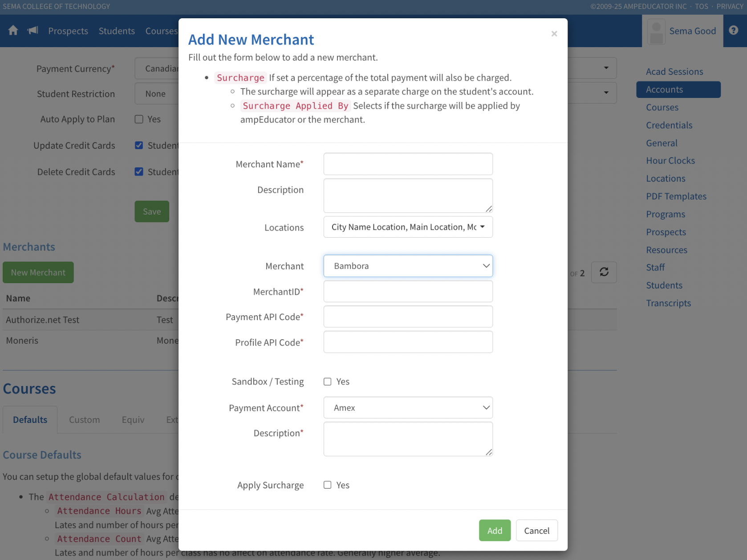Click the refresh merchants list icon
747x560 pixels.
[604, 272]
